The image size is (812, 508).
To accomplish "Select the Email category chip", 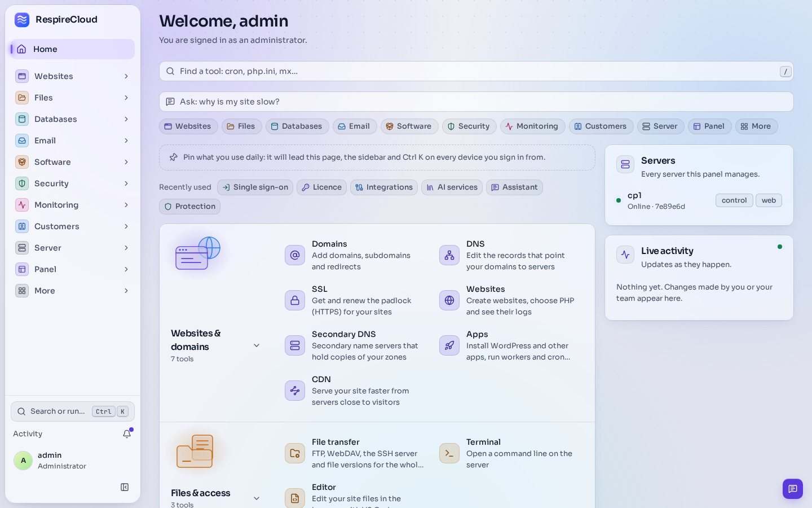I will tap(354, 126).
